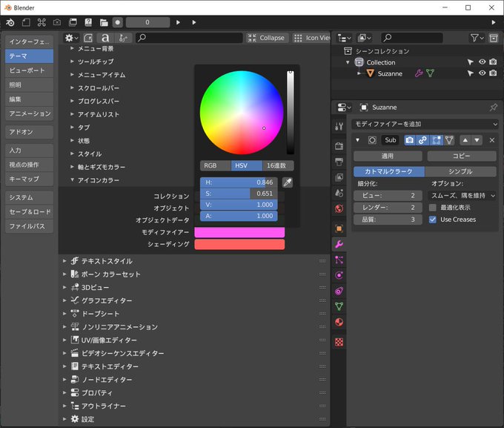Click Suzanne's wrench modifier icon in outliner
This screenshot has width=504, height=428.
click(x=419, y=73)
